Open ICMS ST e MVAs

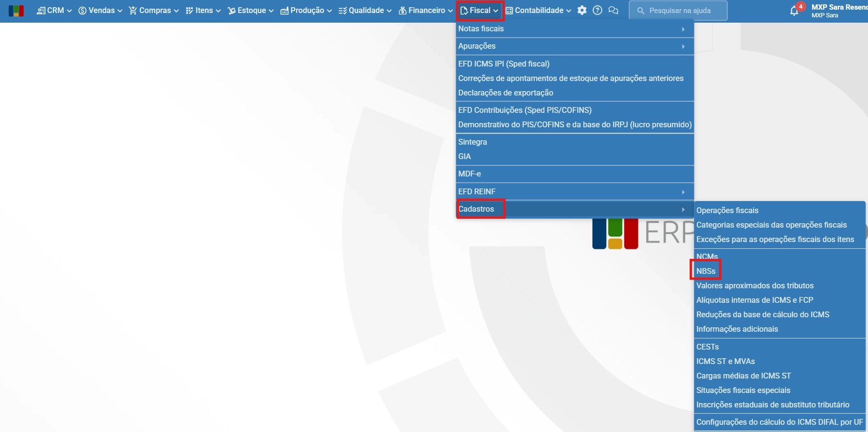[x=780, y=361]
